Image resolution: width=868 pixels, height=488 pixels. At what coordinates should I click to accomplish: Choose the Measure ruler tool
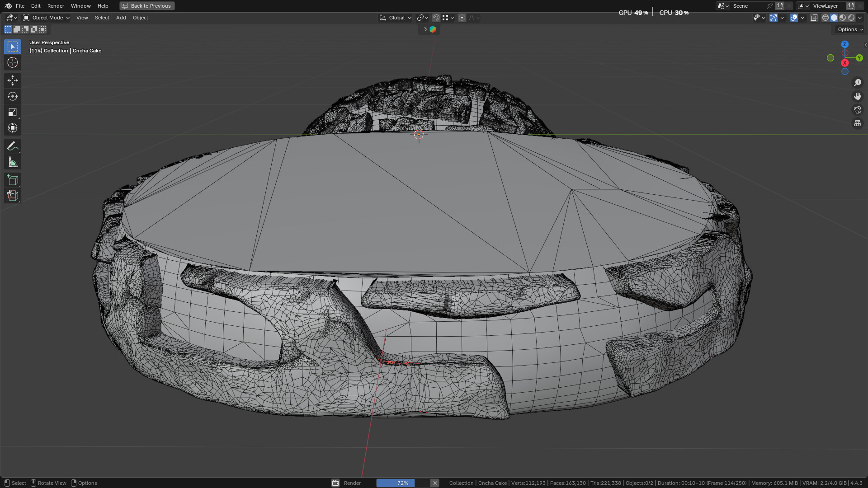coord(13,162)
